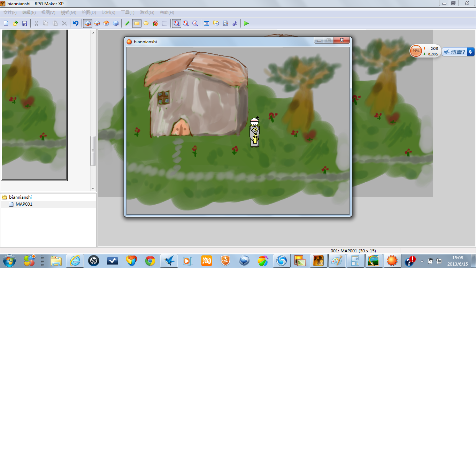Select the Pencil drawing tool
Viewport: 476px width, 466px height.
(127, 23)
